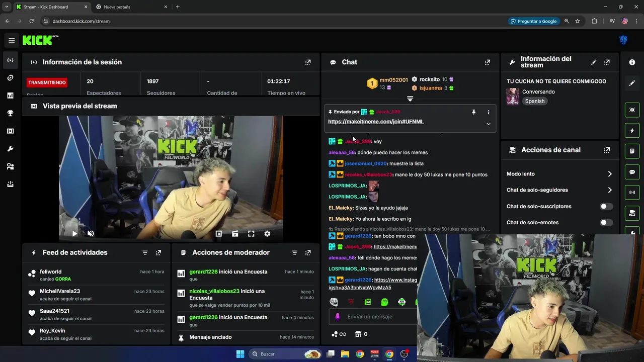The height and width of the screenshot is (362, 644).
Task: Open the taskbar Buscar search box
Action: coord(285,354)
